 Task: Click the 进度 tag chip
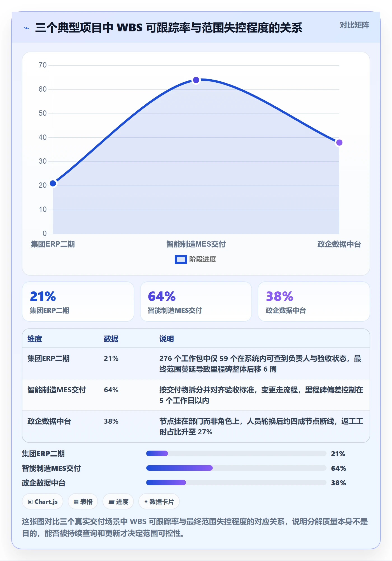[x=118, y=502]
